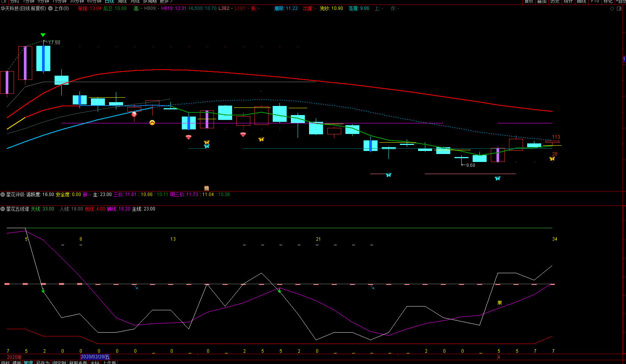
Task: Click the green downward triangle marker above 17.50
Action: (x=43, y=35)
